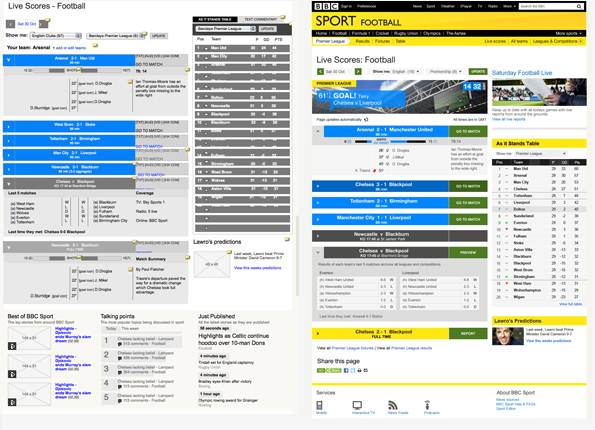
Task: Play the first Best of BBC Sport video
Action: pyautogui.click(x=12, y=346)
